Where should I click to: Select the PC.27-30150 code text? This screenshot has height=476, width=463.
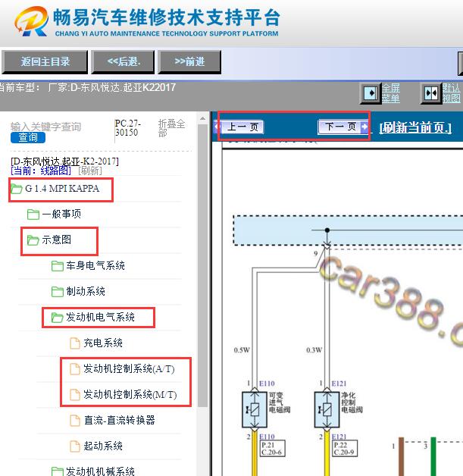click(x=128, y=128)
